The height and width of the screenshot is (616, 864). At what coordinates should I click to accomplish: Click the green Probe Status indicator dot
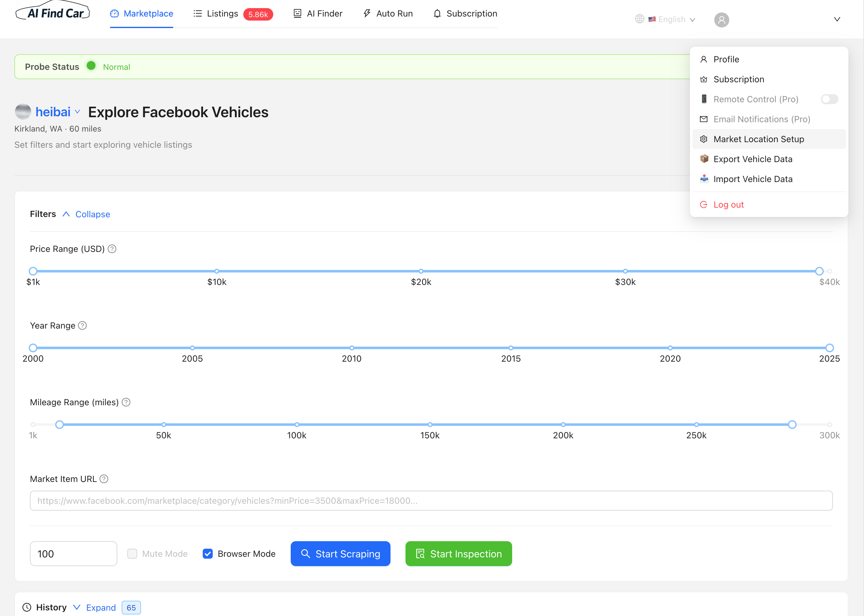[91, 65]
